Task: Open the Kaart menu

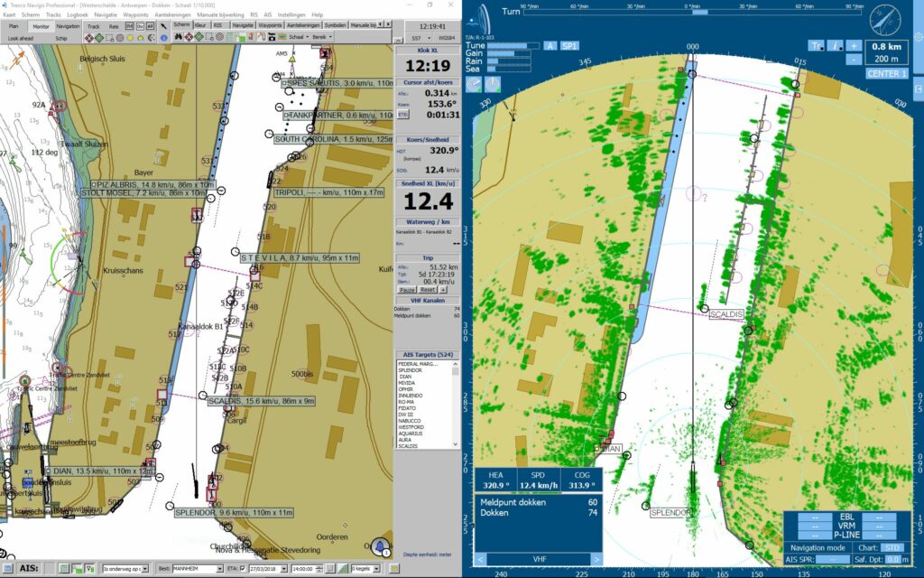Action: coord(9,14)
